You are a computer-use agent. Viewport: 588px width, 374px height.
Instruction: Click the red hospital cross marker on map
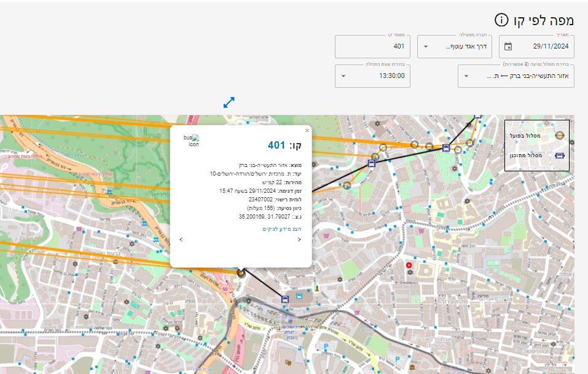409,265
